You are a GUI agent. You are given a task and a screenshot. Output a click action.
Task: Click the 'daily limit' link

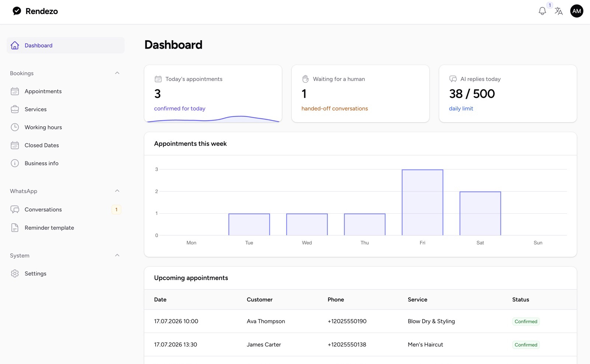pos(461,108)
